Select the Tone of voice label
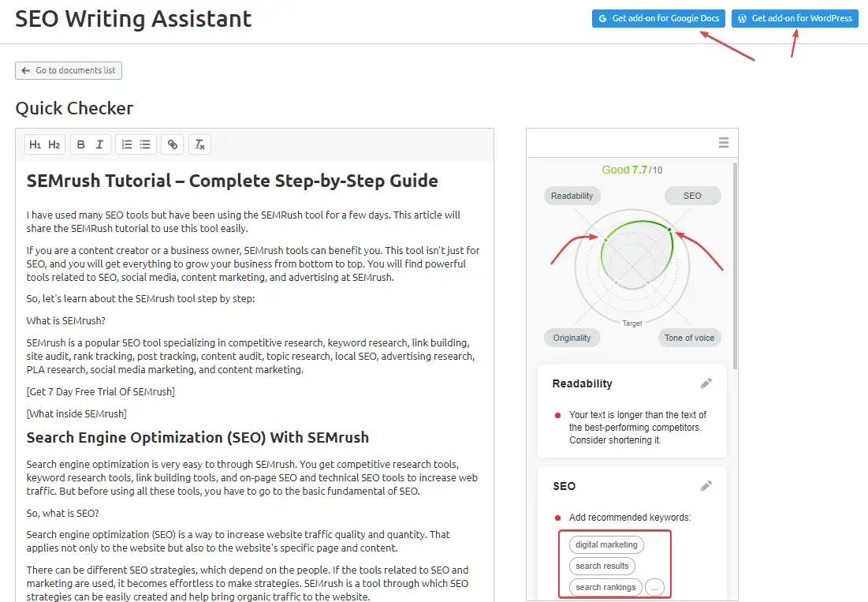868x602 pixels. tap(689, 338)
